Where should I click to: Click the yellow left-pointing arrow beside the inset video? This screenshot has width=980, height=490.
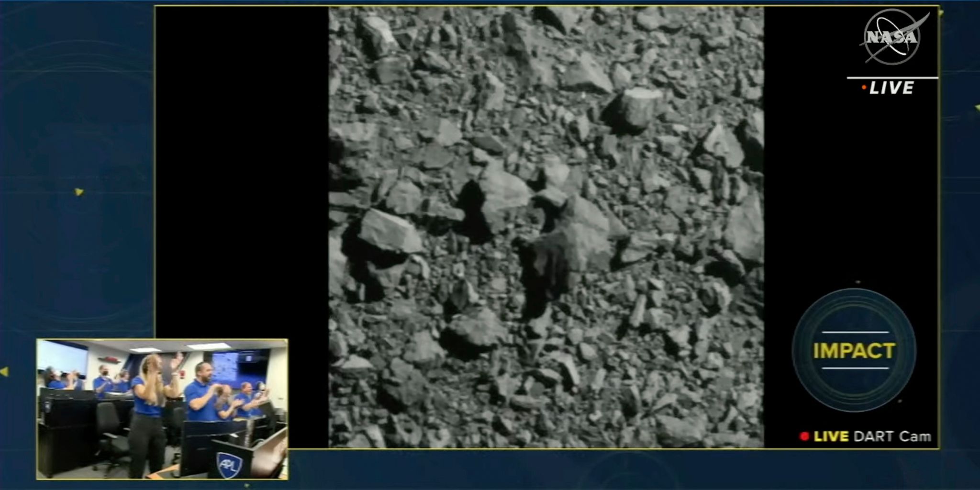[x=4, y=371]
